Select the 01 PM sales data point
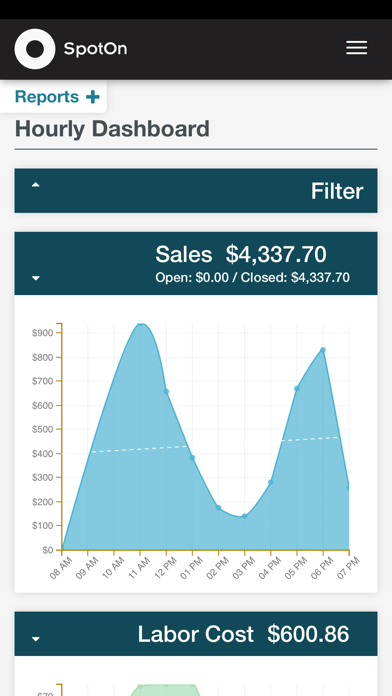The width and height of the screenshot is (392, 696). click(x=192, y=458)
